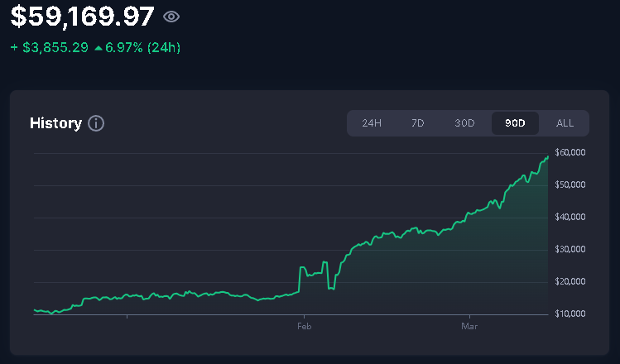Click the $59,169.97 balance value
This screenshot has width=620, height=364.
pos(82,17)
